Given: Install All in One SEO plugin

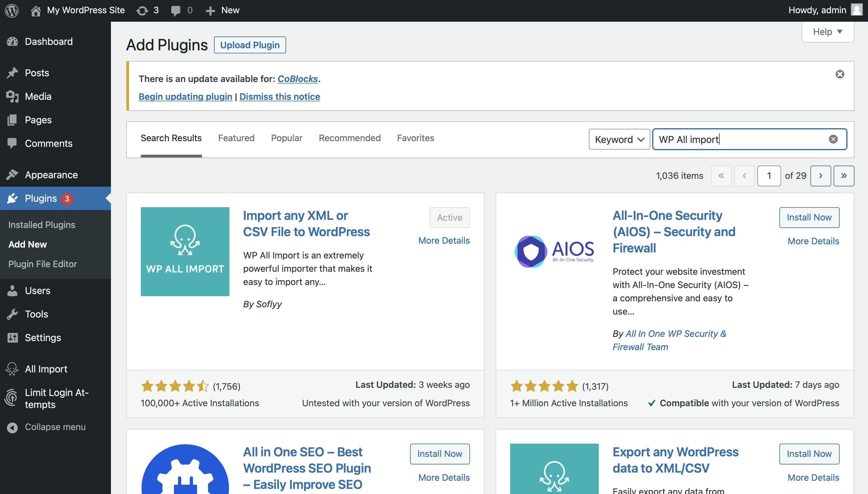Looking at the screenshot, I should (440, 454).
